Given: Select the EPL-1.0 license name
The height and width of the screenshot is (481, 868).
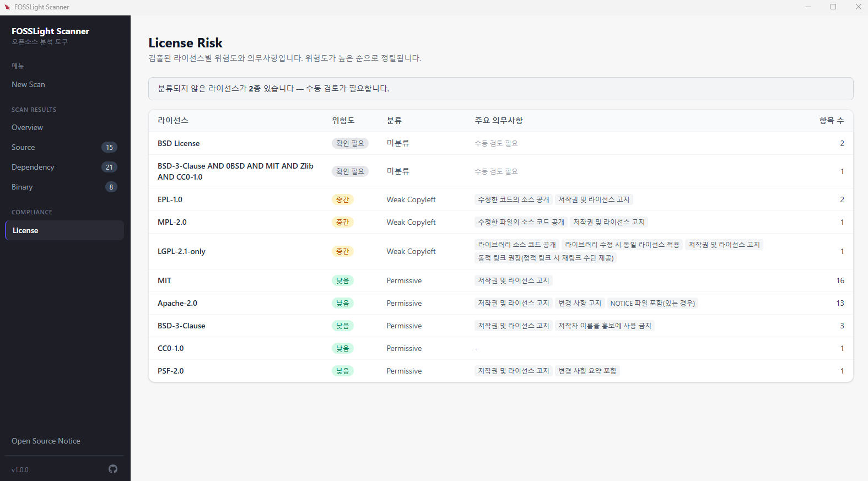Looking at the screenshot, I should [x=170, y=199].
